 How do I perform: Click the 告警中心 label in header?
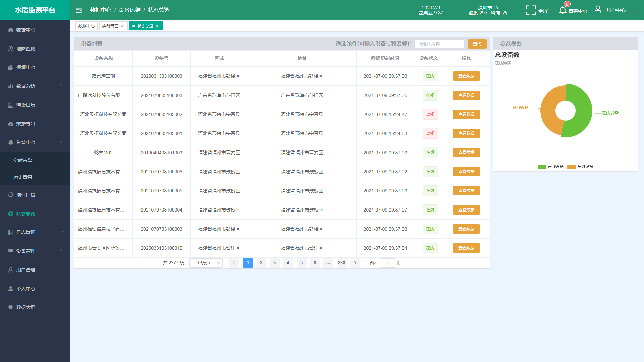(x=578, y=11)
